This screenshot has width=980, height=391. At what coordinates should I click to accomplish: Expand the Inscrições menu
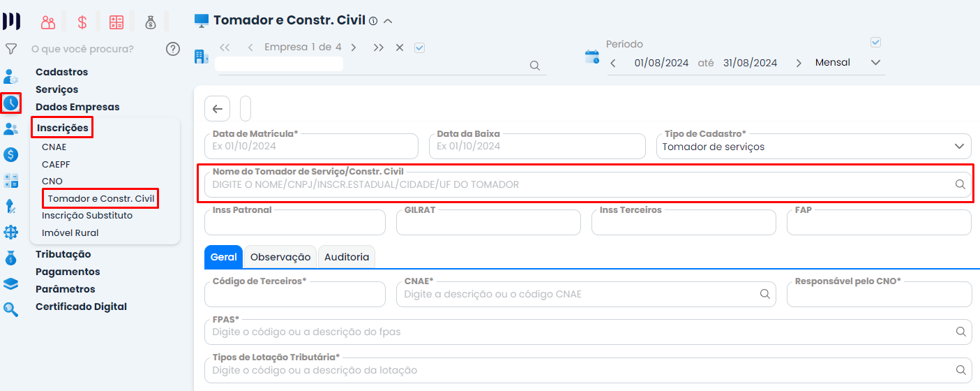tap(63, 128)
